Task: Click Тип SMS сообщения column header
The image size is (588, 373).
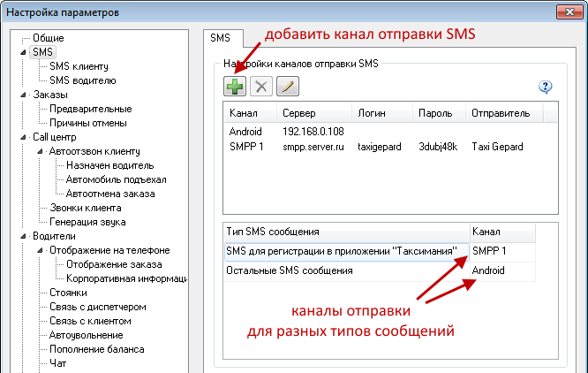Action: [x=347, y=232]
